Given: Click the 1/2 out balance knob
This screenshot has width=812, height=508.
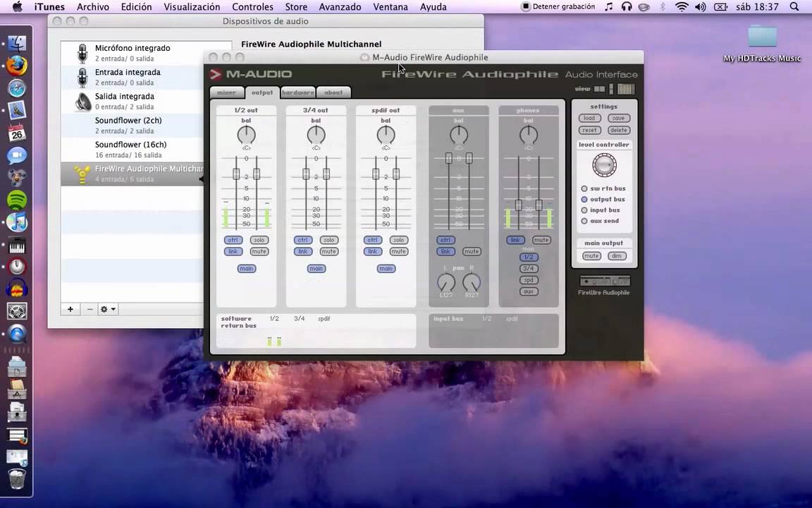Looking at the screenshot, I should tap(247, 135).
